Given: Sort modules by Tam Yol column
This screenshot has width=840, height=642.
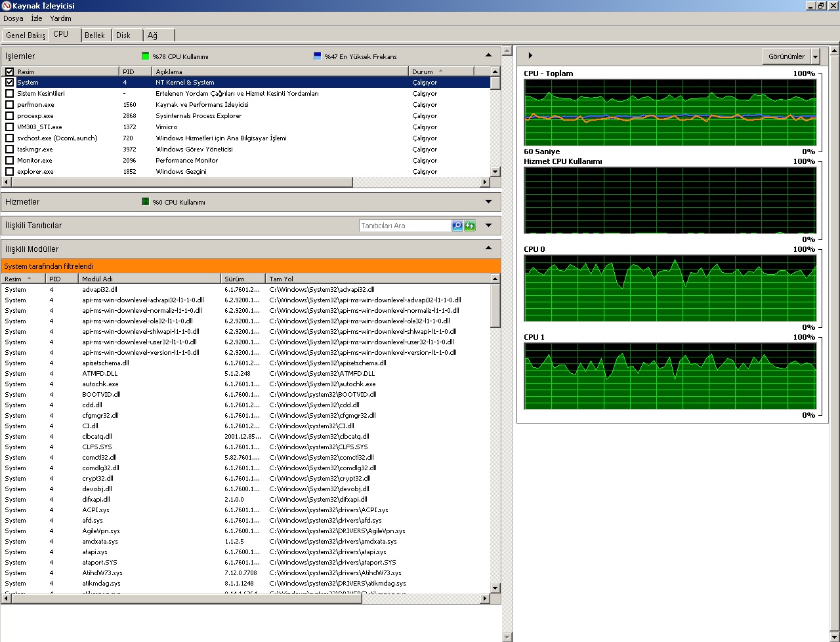Looking at the screenshot, I should tap(377, 279).
